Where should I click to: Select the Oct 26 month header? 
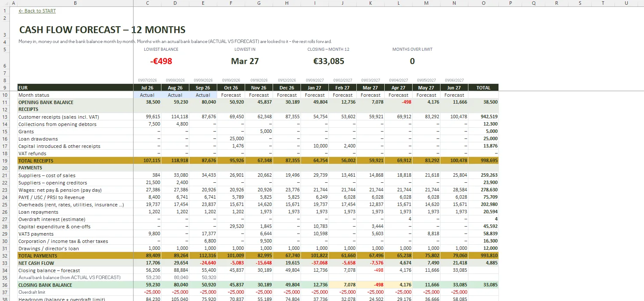231,88
